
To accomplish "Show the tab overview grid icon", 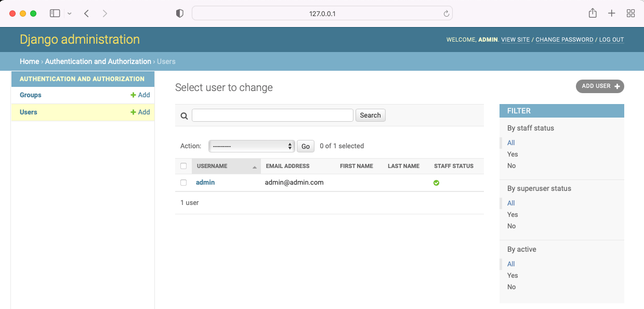I will click(x=630, y=14).
